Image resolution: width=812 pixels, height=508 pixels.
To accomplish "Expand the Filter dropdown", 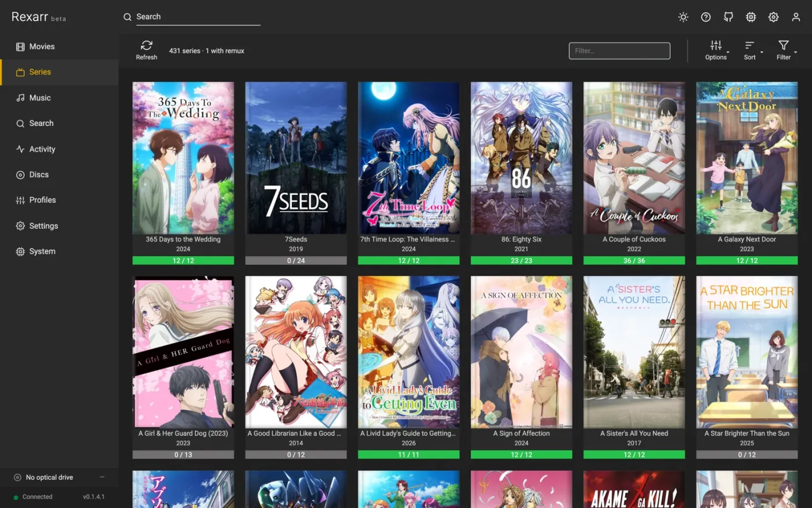I will coord(785,51).
